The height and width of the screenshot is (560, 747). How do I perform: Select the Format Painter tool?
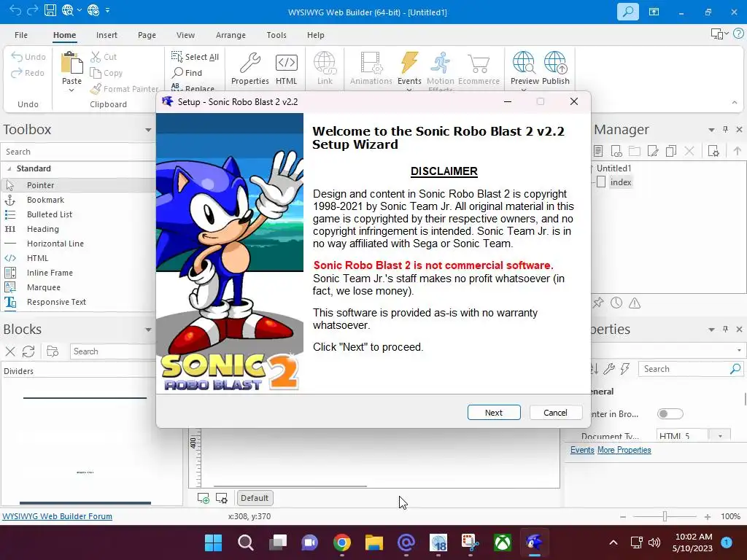click(x=125, y=89)
